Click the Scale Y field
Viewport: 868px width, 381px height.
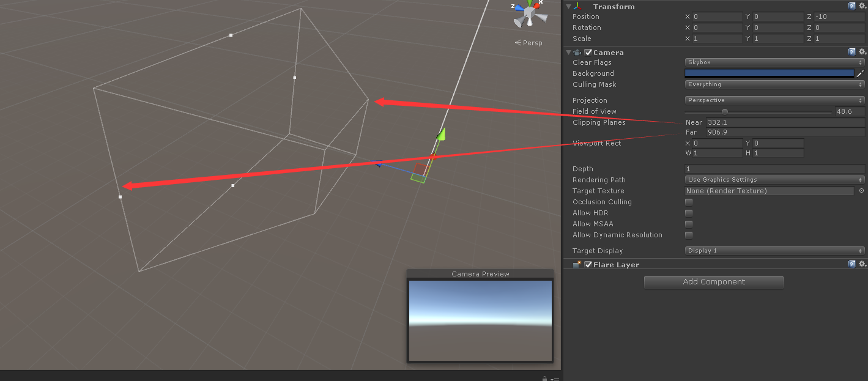pyautogui.click(x=778, y=39)
